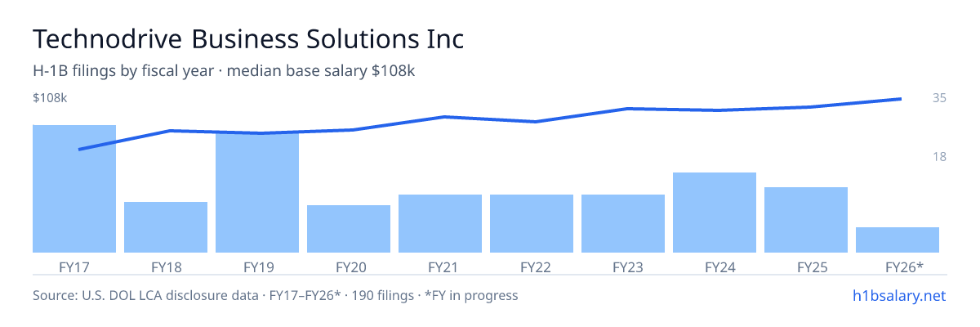Screen dimensions: 980x327
Task: Click the FY17 filings bar
Action: (x=74, y=189)
